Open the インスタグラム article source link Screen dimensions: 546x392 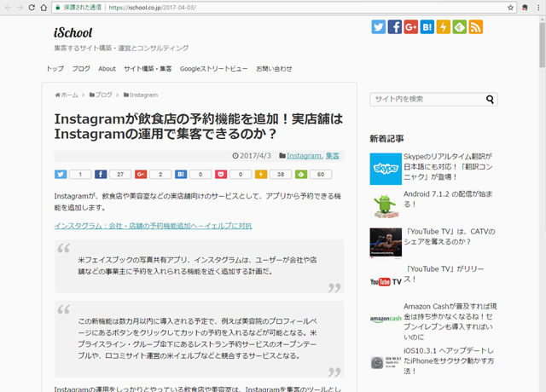pyautogui.click(x=153, y=226)
